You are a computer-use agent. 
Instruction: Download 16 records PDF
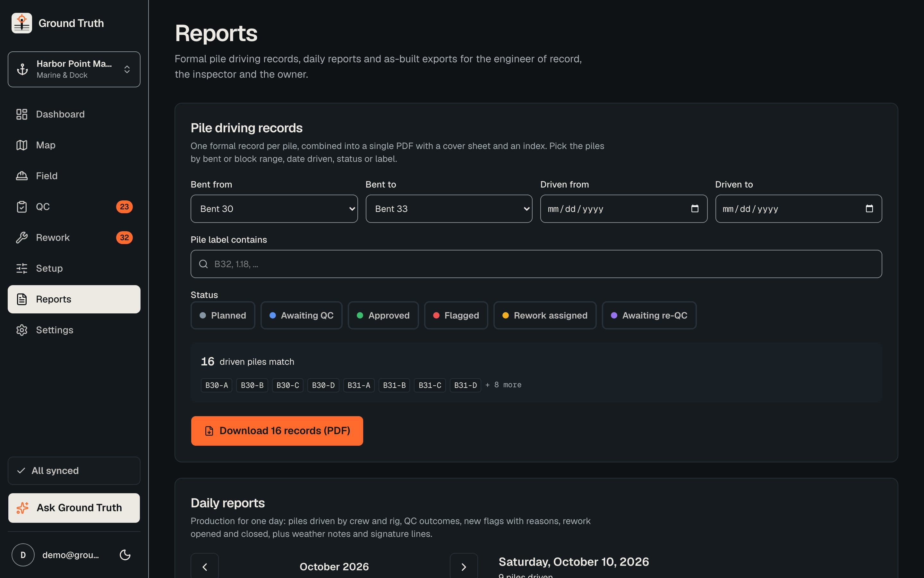click(277, 431)
